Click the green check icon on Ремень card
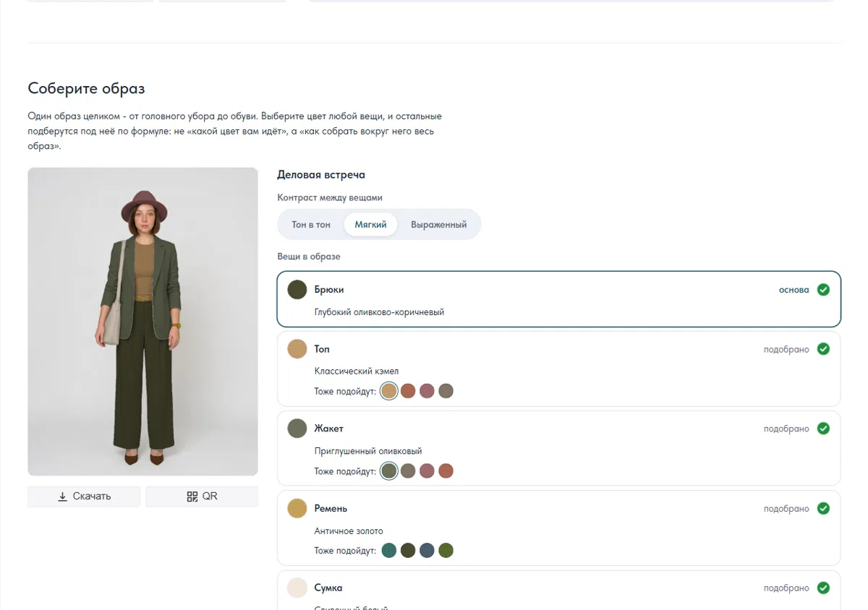Image resolution: width=868 pixels, height=610 pixels. coord(823,509)
